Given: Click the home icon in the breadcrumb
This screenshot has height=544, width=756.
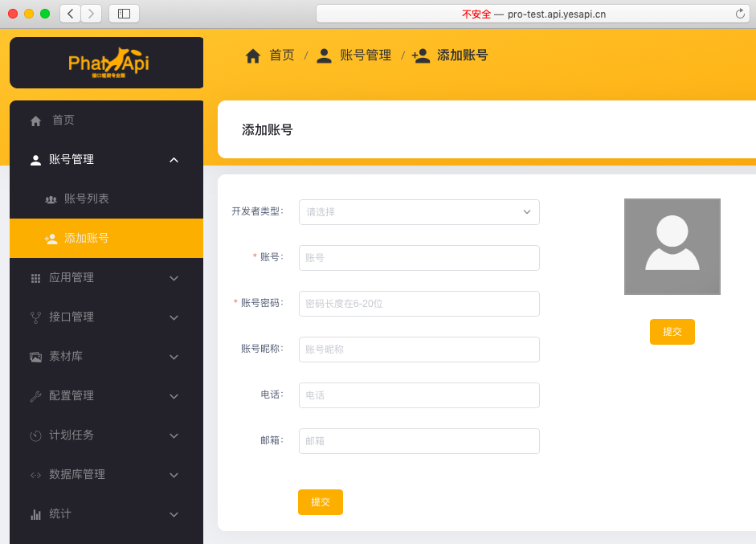Looking at the screenshot, I should [x=253, y=55].
